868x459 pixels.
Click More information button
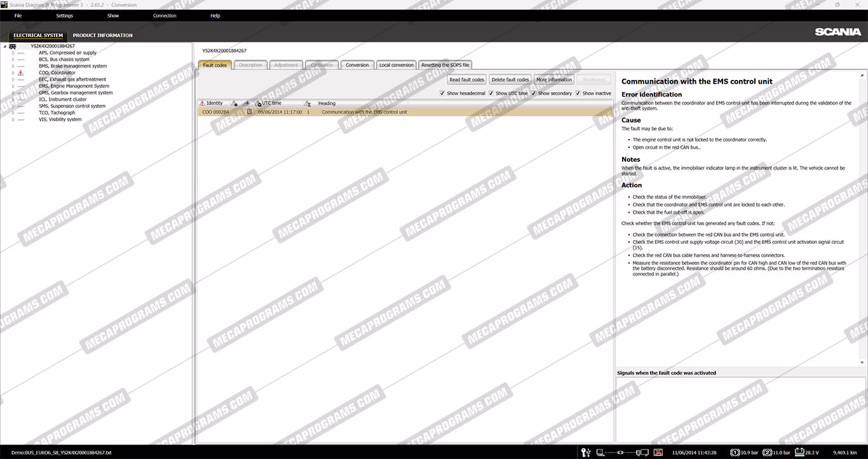(554, 79)
